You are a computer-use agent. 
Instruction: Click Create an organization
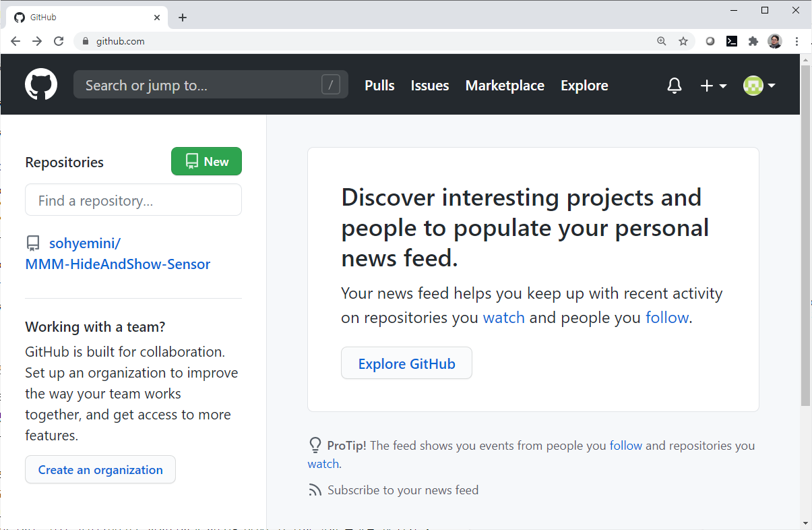point(100,470)
